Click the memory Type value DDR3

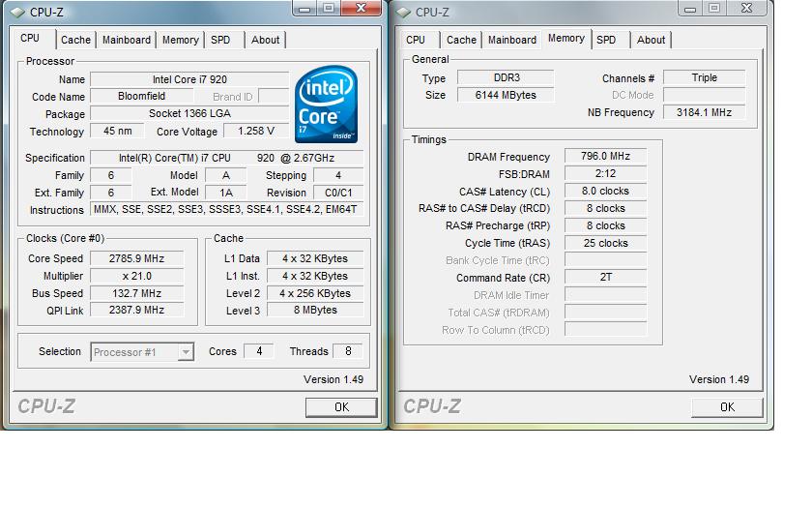point(506,77)
